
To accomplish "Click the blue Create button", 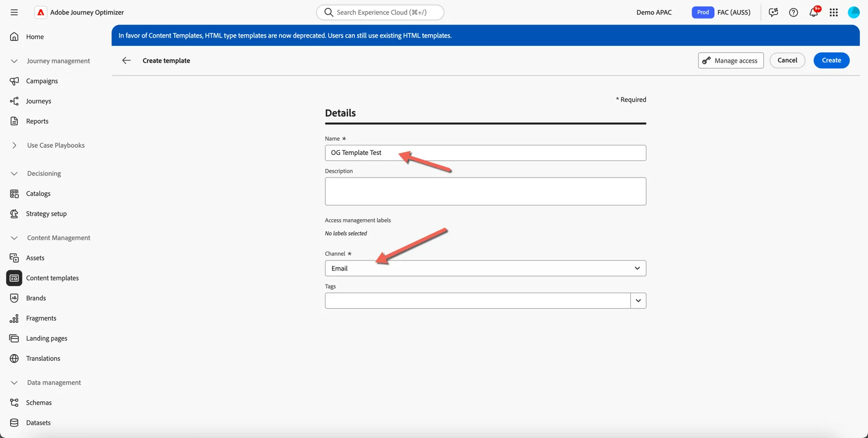I will pos(831,60).
